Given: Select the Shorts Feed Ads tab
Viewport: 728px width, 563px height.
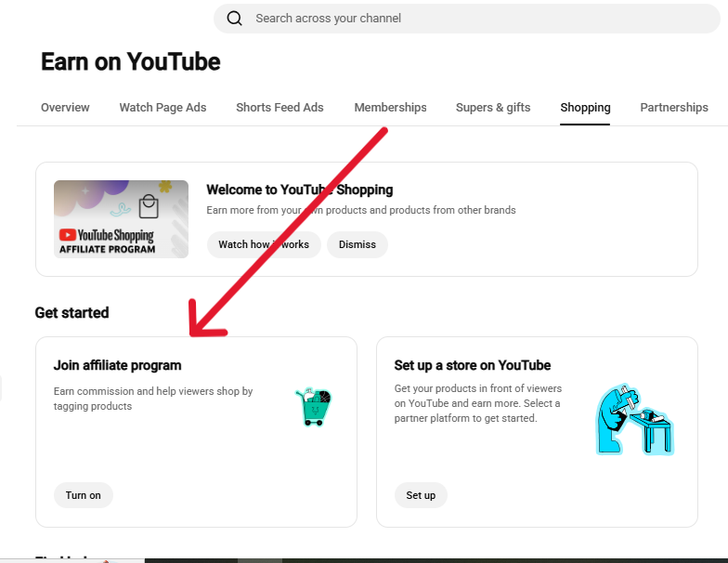Looking at the screenshot, I should tap(280, 108).
